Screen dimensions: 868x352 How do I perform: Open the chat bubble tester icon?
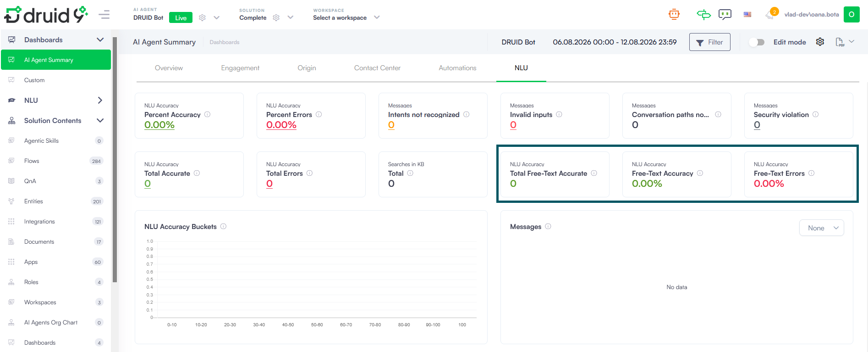click(x=725, y=14)
